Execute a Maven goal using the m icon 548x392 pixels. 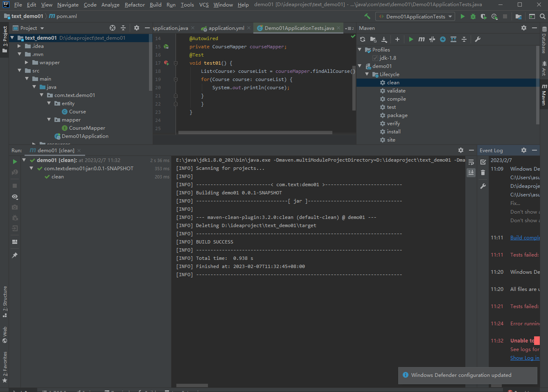click(x=421, y=39)
